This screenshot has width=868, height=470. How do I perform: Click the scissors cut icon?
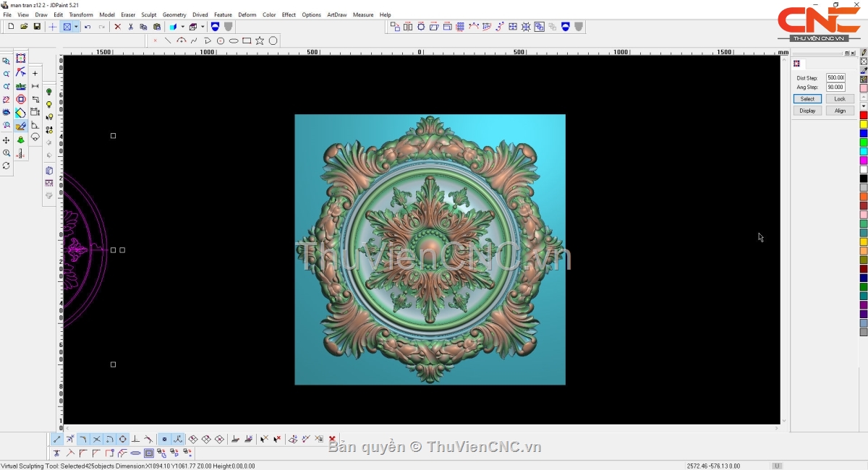click(x=131, y=27)
